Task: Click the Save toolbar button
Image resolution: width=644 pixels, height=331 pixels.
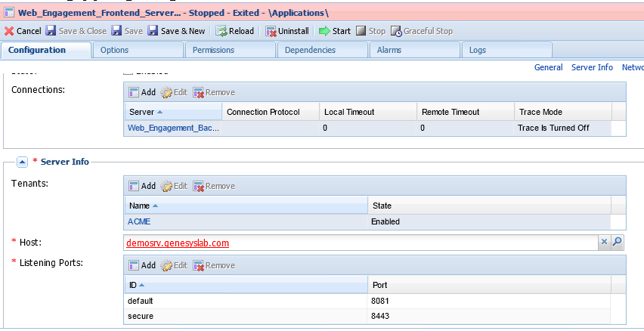Action: coord(127,31)
